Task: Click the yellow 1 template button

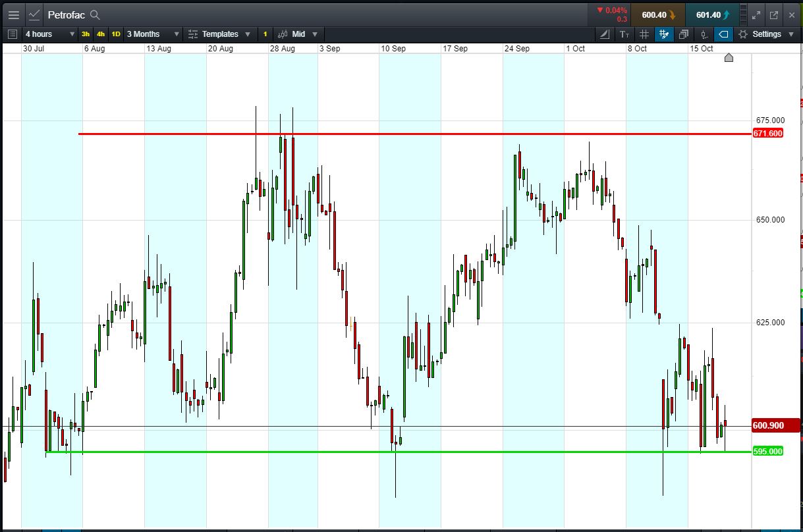Action: click(265, 34)
